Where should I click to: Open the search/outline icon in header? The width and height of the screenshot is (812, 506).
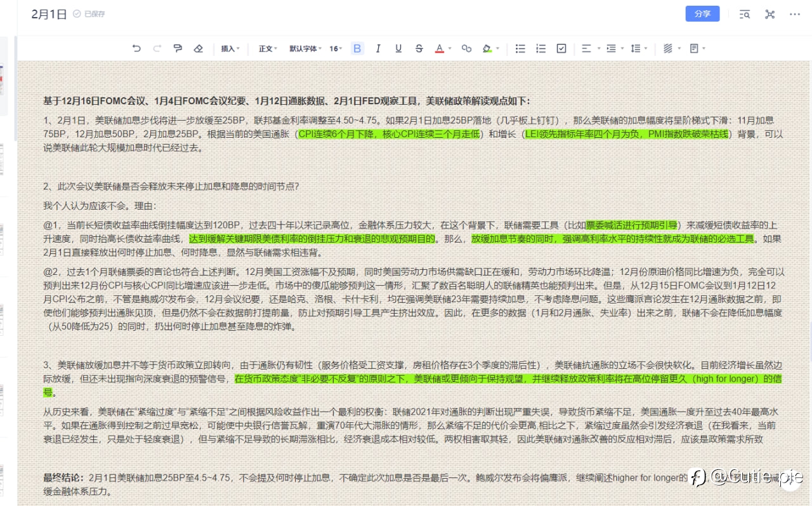click(x=745, y=14)
